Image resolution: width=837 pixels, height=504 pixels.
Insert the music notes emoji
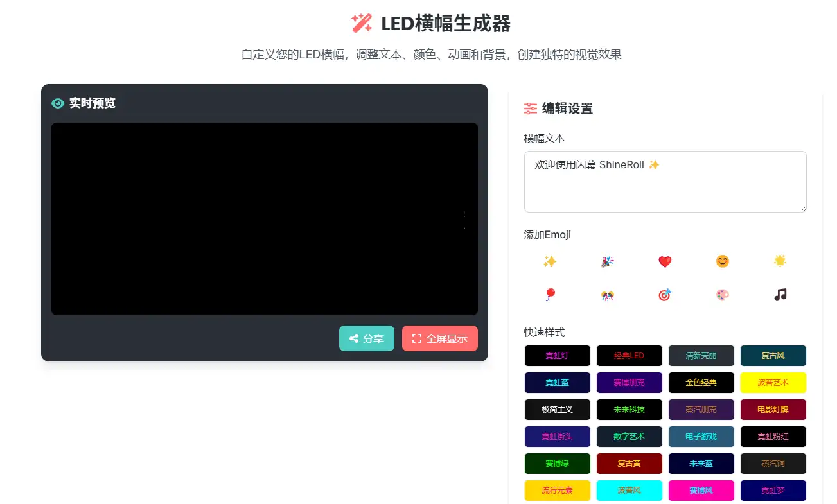click(x=780, y=295)
